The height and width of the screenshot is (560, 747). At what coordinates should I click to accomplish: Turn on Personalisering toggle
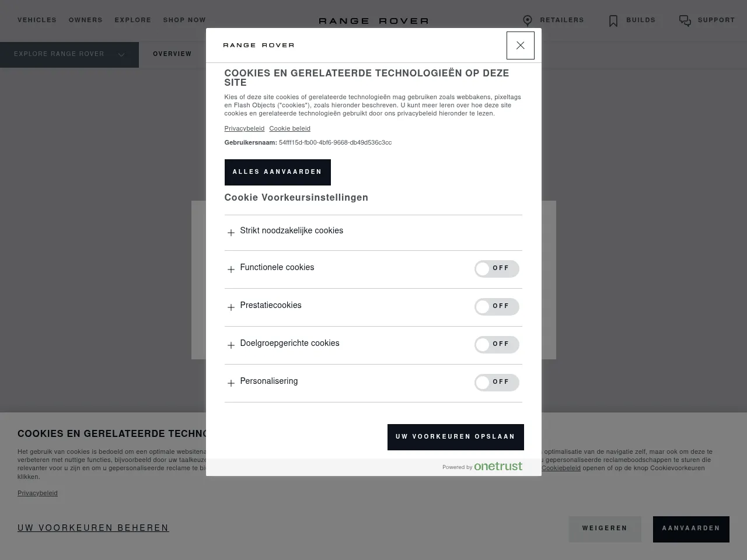point(497,383)
